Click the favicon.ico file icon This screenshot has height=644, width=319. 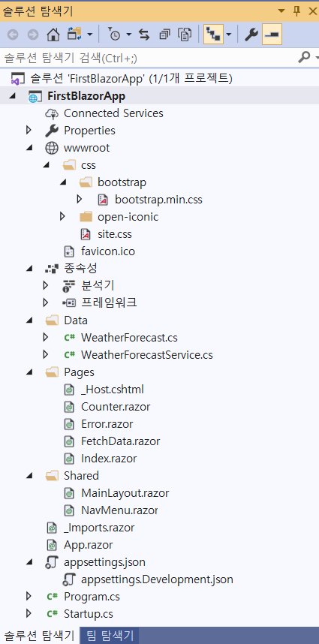click(x=69, y=251)
